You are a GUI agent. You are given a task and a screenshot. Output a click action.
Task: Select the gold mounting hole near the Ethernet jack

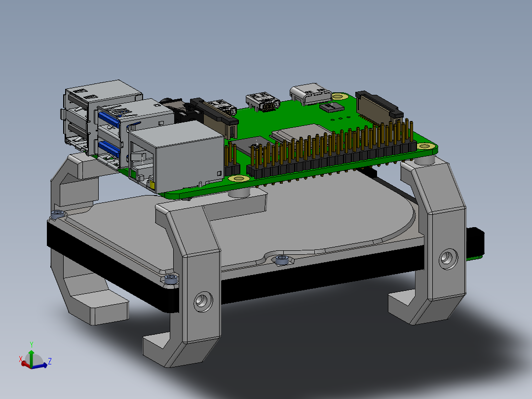click(239, 179)
